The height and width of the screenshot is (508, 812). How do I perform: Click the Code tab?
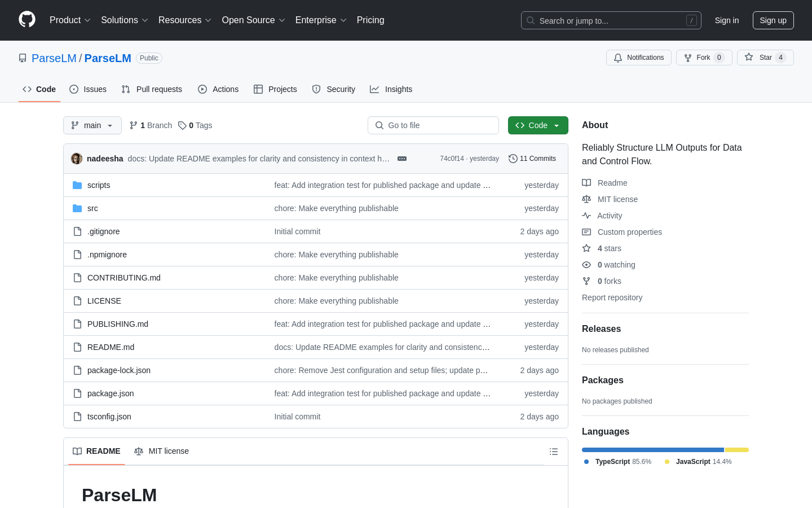click(x=39, y=89)
